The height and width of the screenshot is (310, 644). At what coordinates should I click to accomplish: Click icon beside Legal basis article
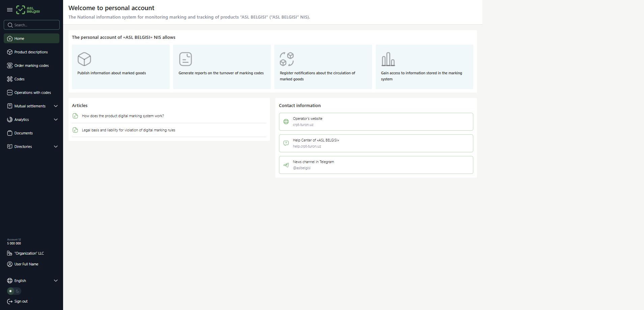pyautogui.click(x=75, y=130)
